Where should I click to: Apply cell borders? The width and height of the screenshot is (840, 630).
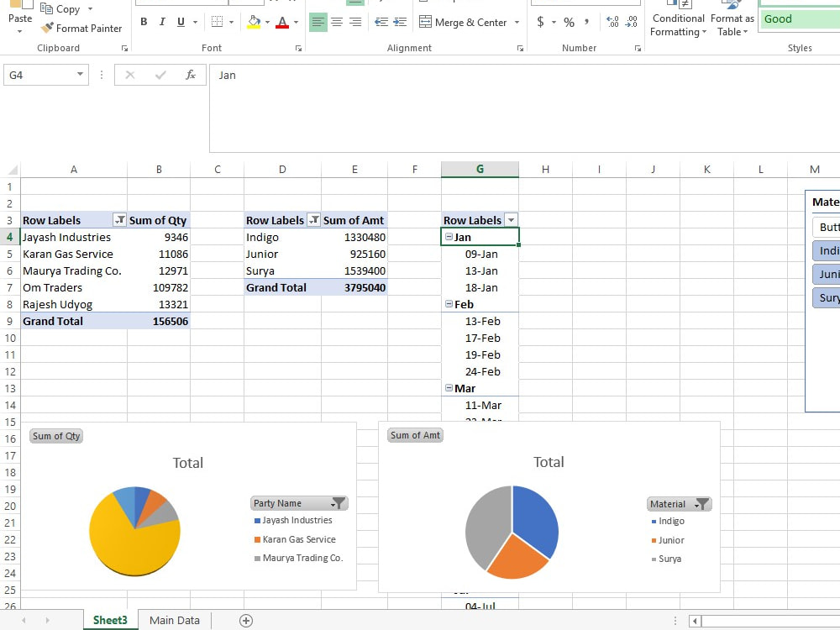(x=217, y=22)
